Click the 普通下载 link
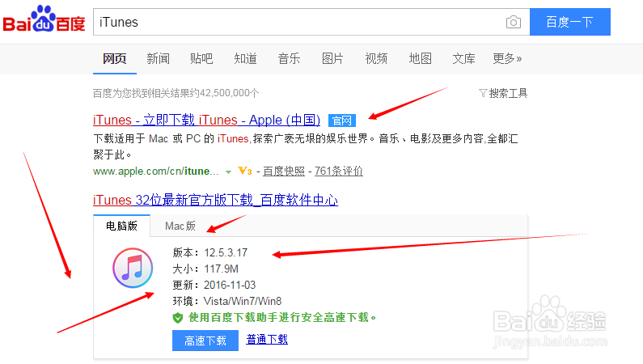The image size is (643, 364). click(267, 340)
